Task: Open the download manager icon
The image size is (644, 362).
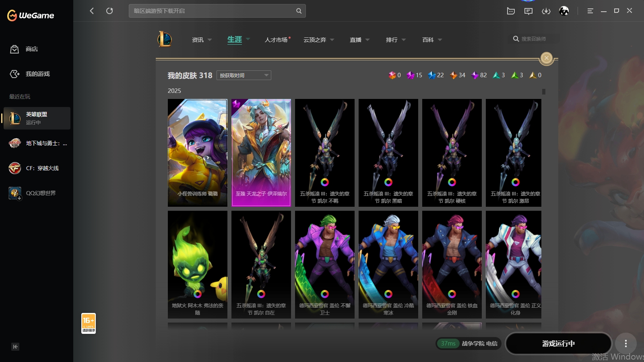Action: (x=546, y=11)
